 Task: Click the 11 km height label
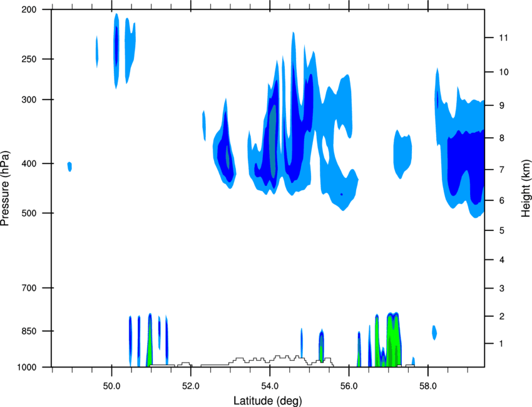pyautogui.click(x=503, y=38)
